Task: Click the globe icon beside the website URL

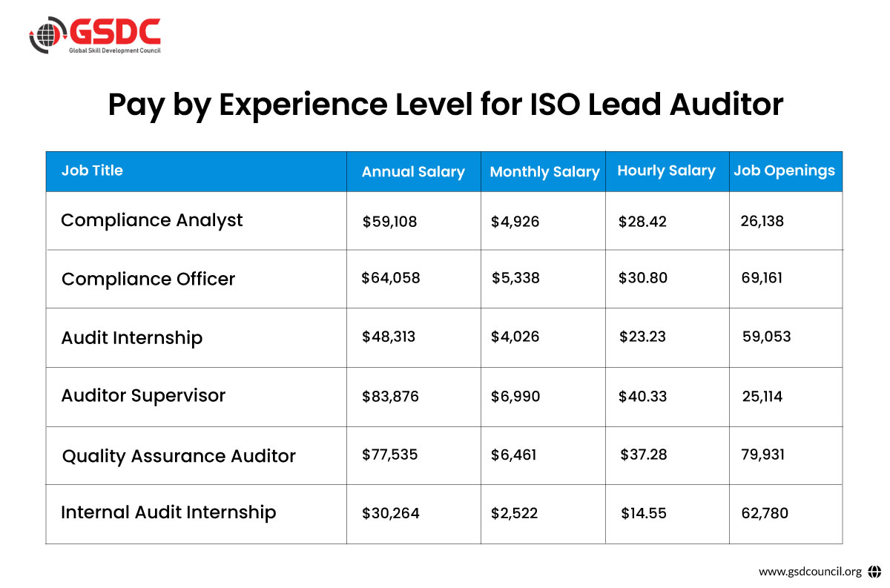Action: pos(874,571)
